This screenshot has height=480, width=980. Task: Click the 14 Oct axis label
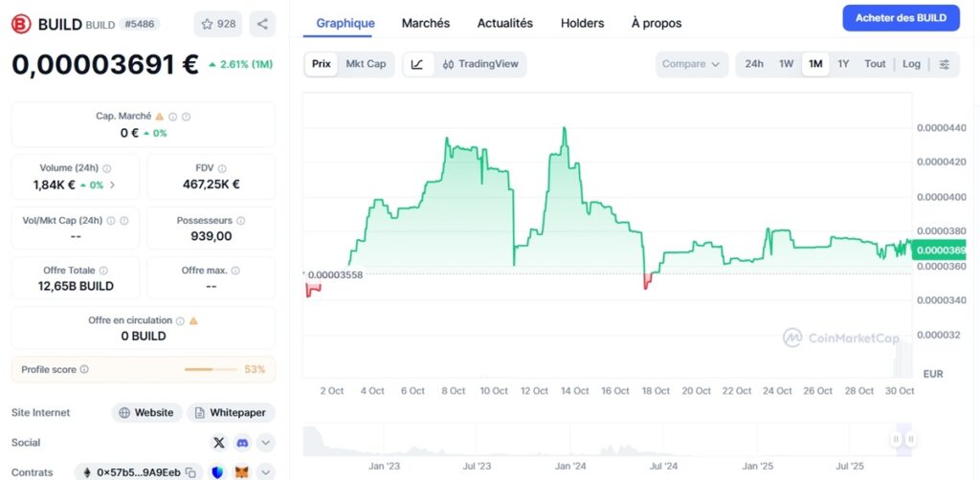[574, 391]
